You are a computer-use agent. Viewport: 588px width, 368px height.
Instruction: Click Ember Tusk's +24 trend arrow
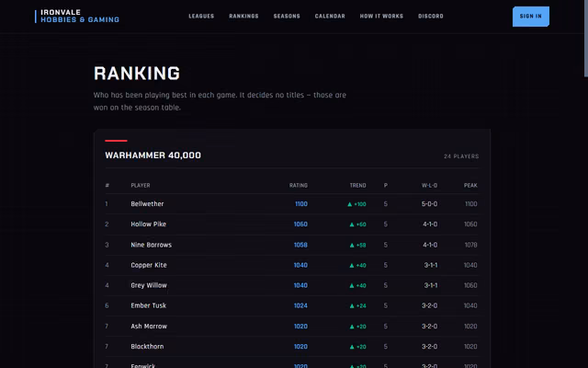click(x=357, y=306)
